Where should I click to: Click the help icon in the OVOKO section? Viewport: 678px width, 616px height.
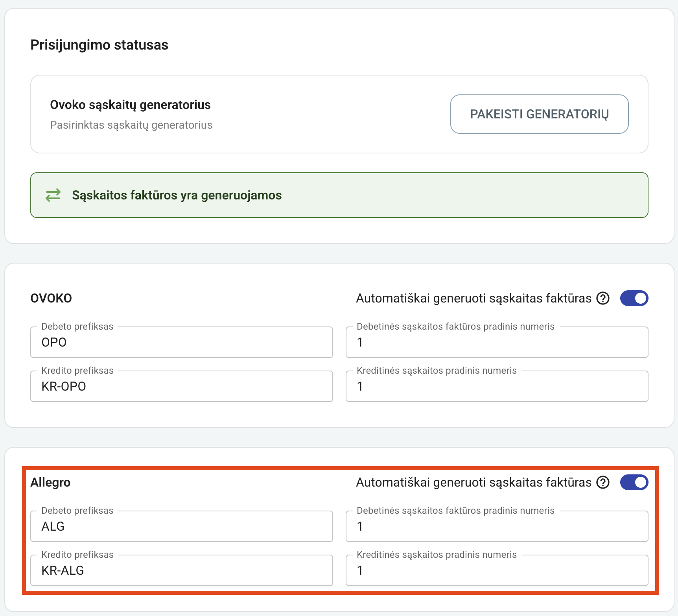click(602, 299)
